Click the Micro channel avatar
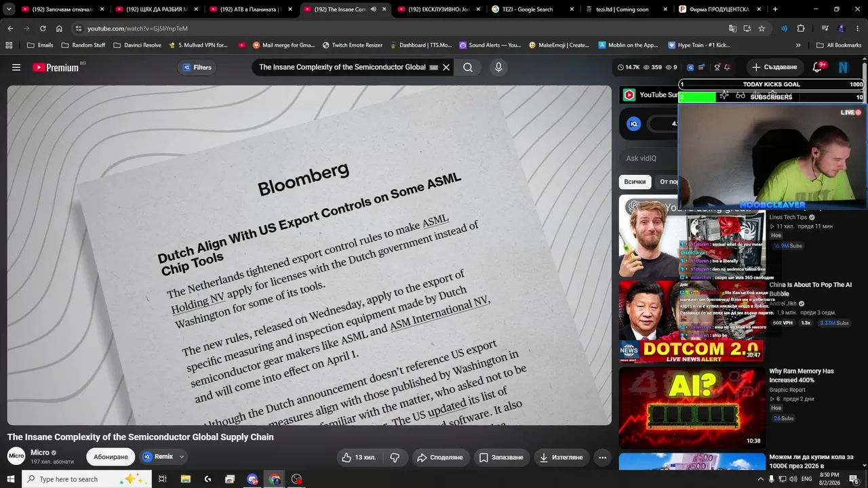 [16, 456]
